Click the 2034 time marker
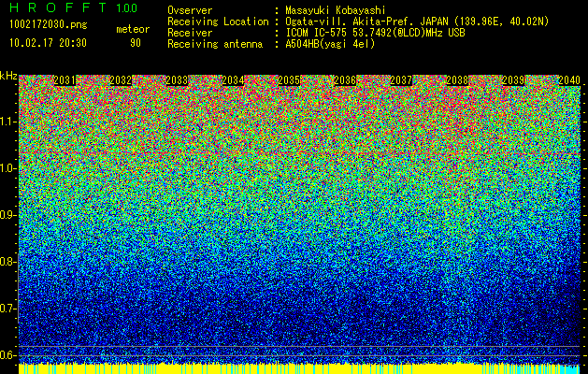Screen dimensions: 588x374 click(233, 80)
